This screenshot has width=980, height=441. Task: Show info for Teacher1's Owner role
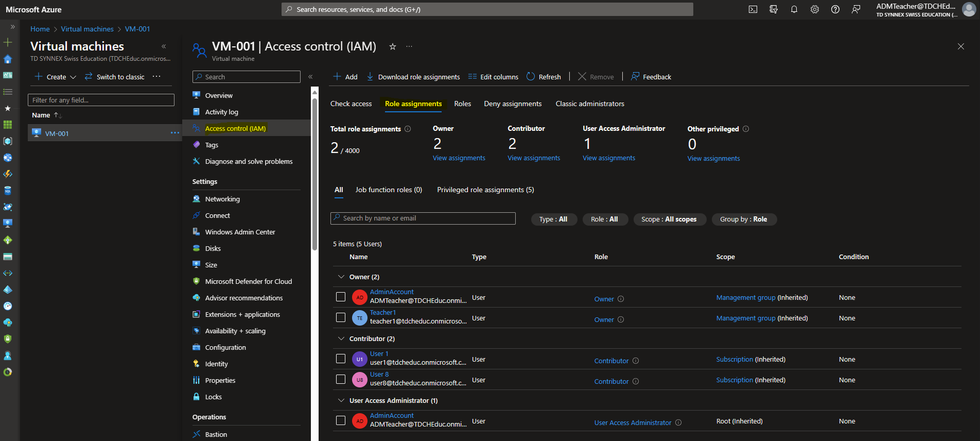621,319
